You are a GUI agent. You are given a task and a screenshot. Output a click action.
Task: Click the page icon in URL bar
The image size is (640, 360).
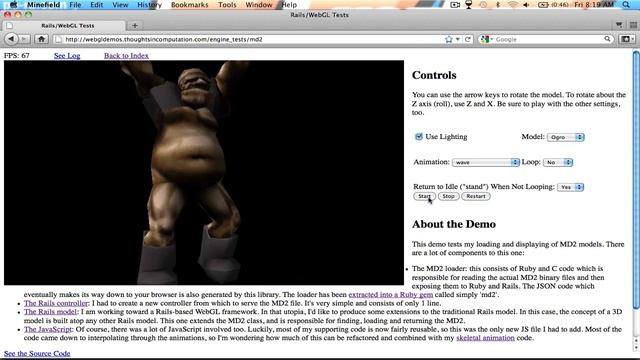pos(58,39)
